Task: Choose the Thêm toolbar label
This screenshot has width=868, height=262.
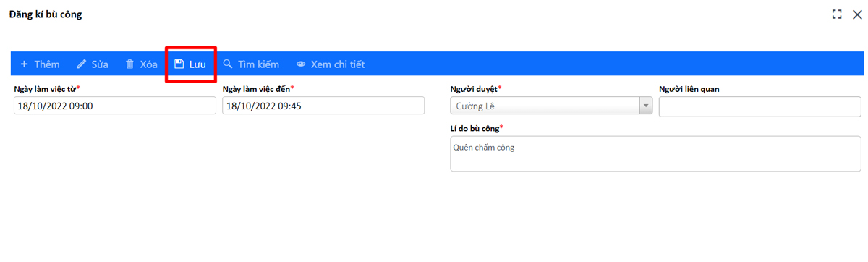Action: coord(47,64)
